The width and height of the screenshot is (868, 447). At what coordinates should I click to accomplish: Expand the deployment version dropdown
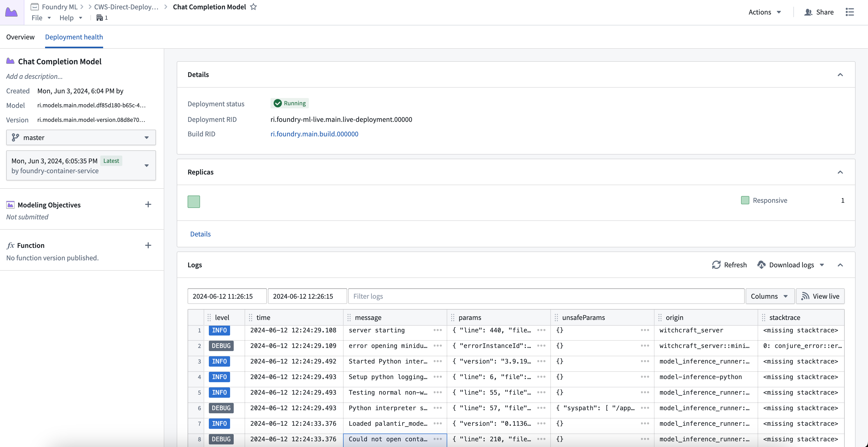[x=147, y=165]
